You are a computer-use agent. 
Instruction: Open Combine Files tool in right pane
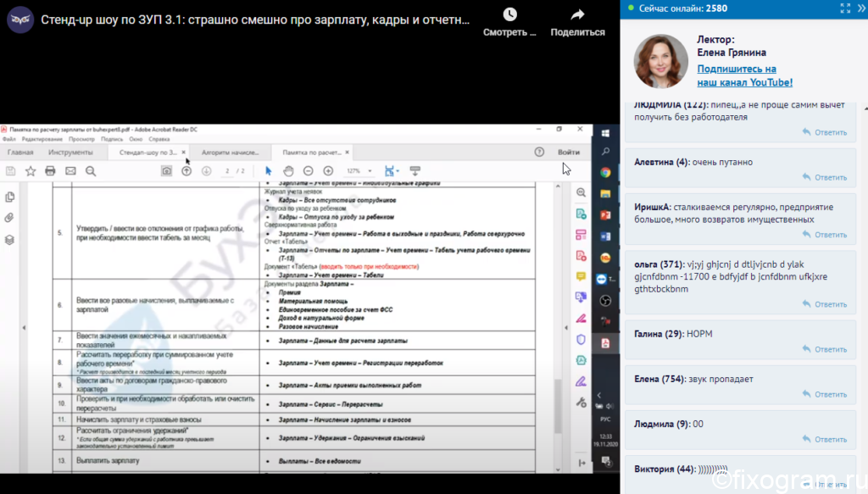[x=581, y=297]
